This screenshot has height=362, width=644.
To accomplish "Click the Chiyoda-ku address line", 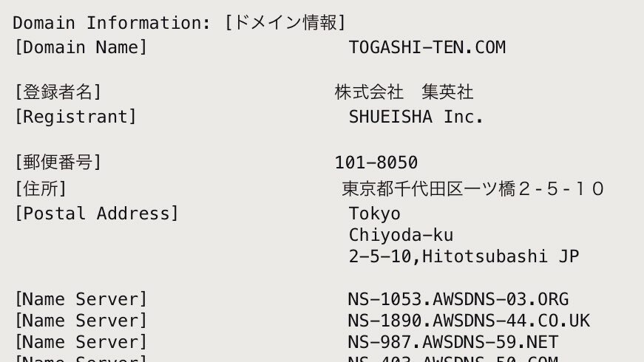I will tap(401, 235).
